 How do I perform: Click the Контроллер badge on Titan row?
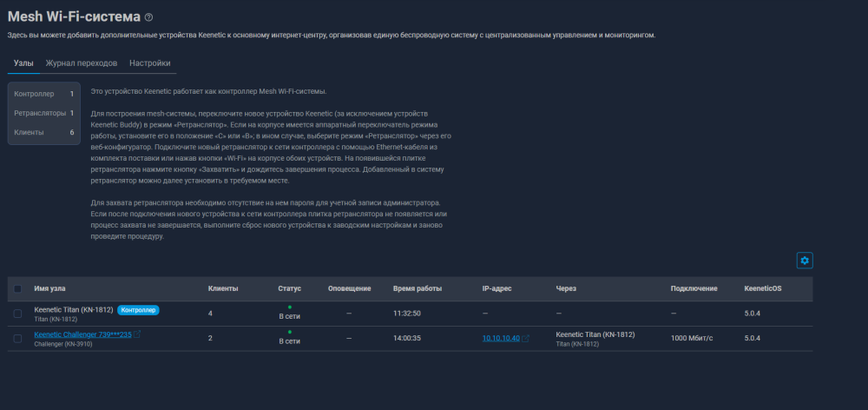pyautogui.click(x=138, y=310)
